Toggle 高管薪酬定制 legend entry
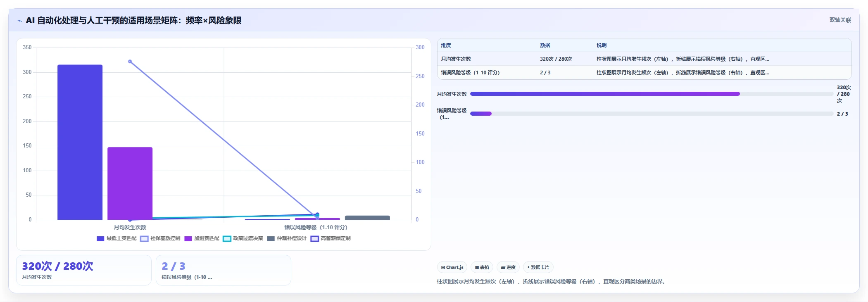The image size is (868, 302). click(331, 238)
